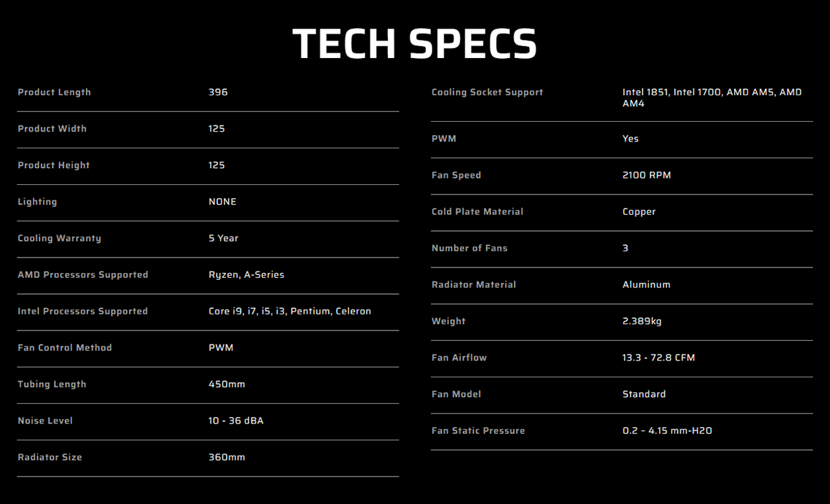Select the Noise Level 10 - 36 dBA value
Image resolution: width=830 pixels, height=504 pixels.
pyautogui.click(x=235, y=421)
